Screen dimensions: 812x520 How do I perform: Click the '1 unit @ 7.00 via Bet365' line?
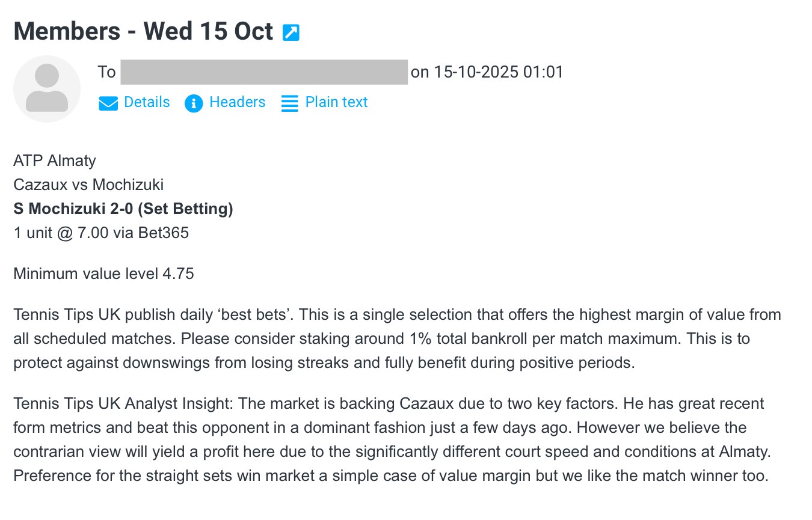point(101,233)
